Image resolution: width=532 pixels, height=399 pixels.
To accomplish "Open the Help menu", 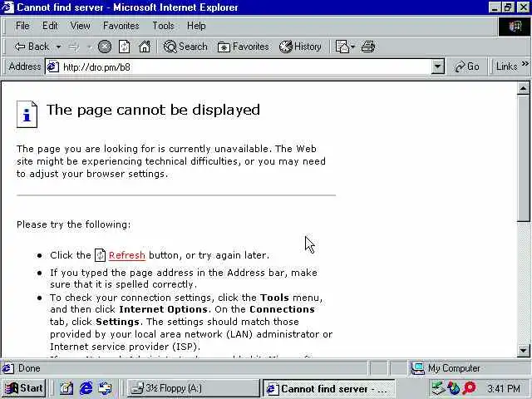I will [196, 26].
